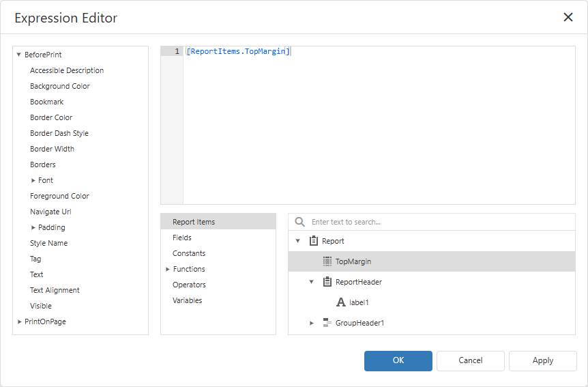Image resolution: width=588 pixels, height=387 pixels.
Task: Expand the PrintOnPage tree node
Action: [x=19, y=321]
